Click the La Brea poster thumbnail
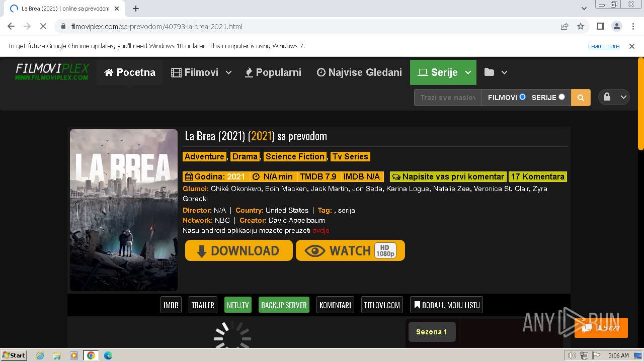Screen dimensions: 644x362 coord(124,210)
